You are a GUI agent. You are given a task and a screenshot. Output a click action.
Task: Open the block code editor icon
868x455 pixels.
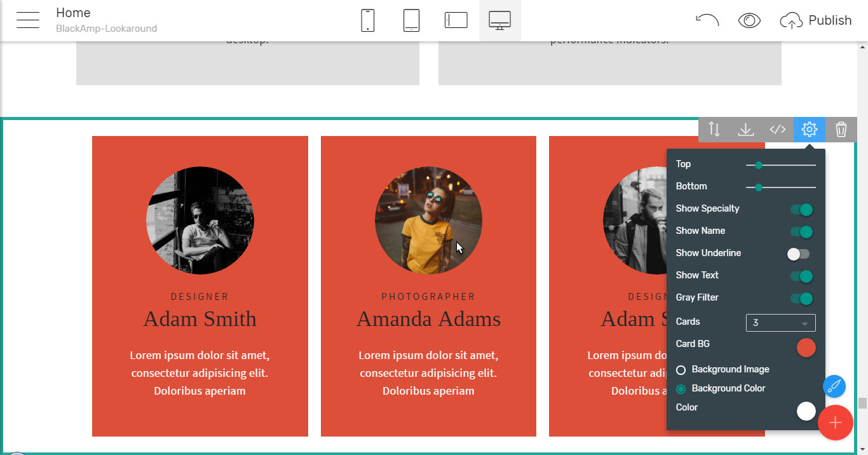[778, 130]
